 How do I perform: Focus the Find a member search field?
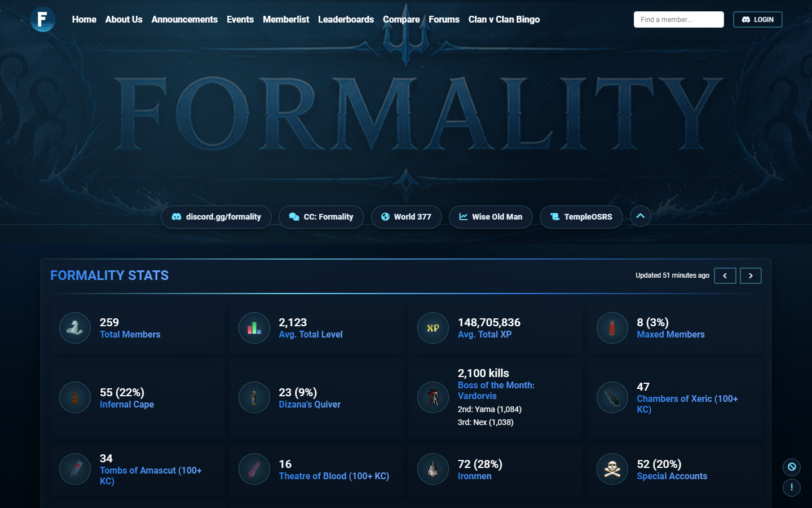pos(679,19)
